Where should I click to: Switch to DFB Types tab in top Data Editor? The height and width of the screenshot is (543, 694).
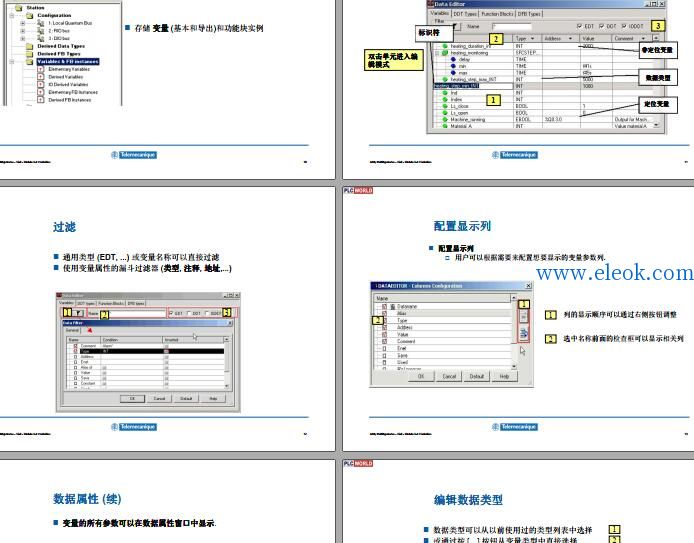pyautogui.click(x=529, y=14)
